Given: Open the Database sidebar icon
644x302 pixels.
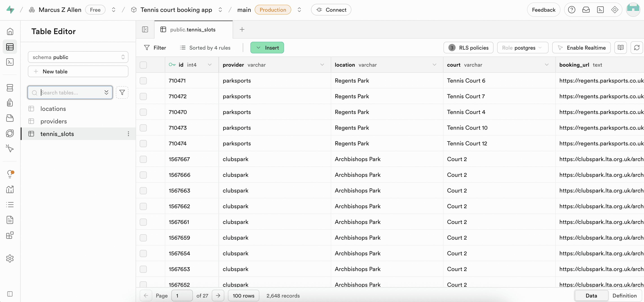Looking at the screenshot, I should pos(10,88).
